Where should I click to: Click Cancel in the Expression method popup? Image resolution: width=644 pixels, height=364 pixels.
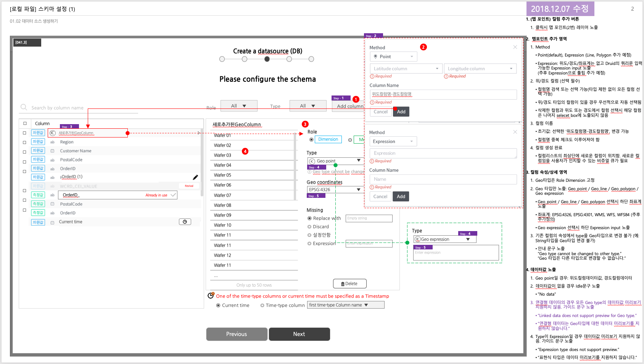(x=380, y=196)
